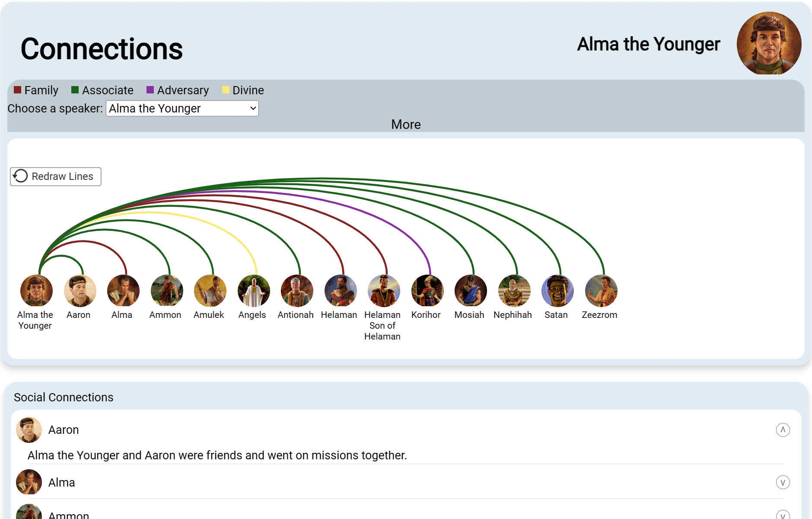This screenshot has width=812, height=519.
Task: Click the Aaron name in Social Connections
Action: coord(64,430)
